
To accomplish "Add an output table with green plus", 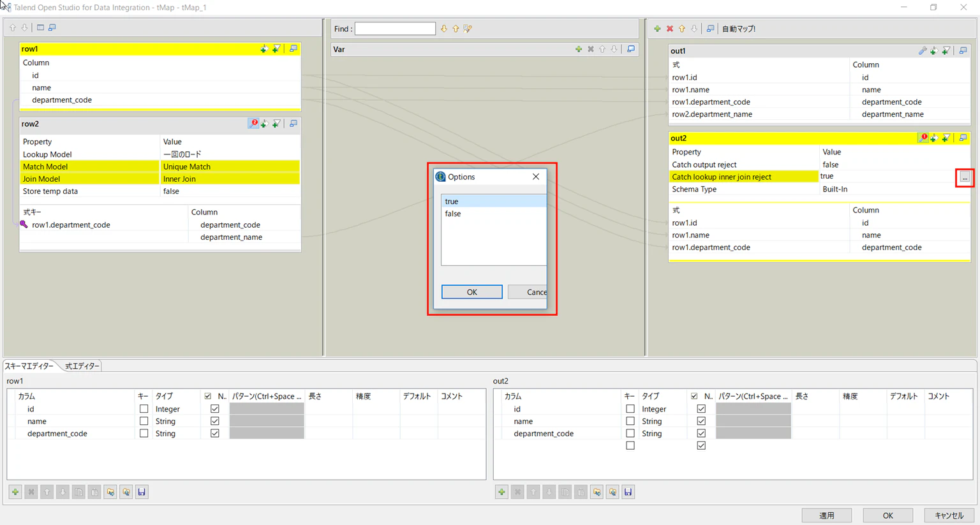I will [657, 29].
